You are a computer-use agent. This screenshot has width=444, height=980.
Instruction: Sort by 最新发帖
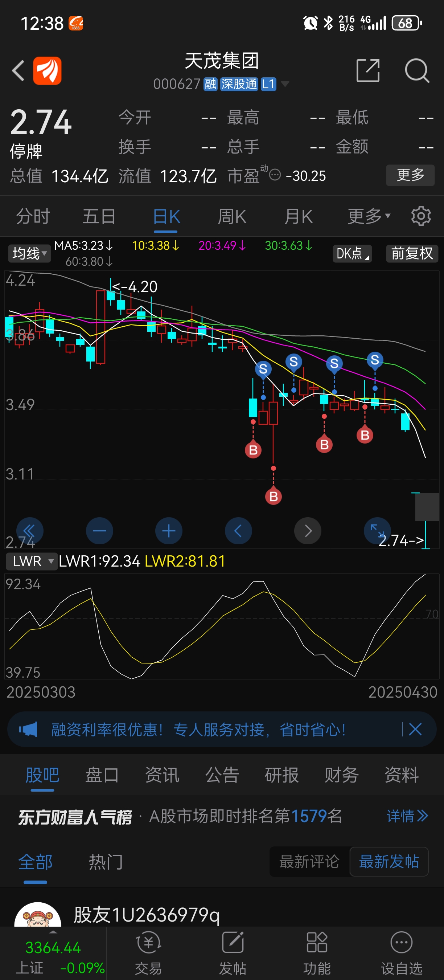point(389,862)
